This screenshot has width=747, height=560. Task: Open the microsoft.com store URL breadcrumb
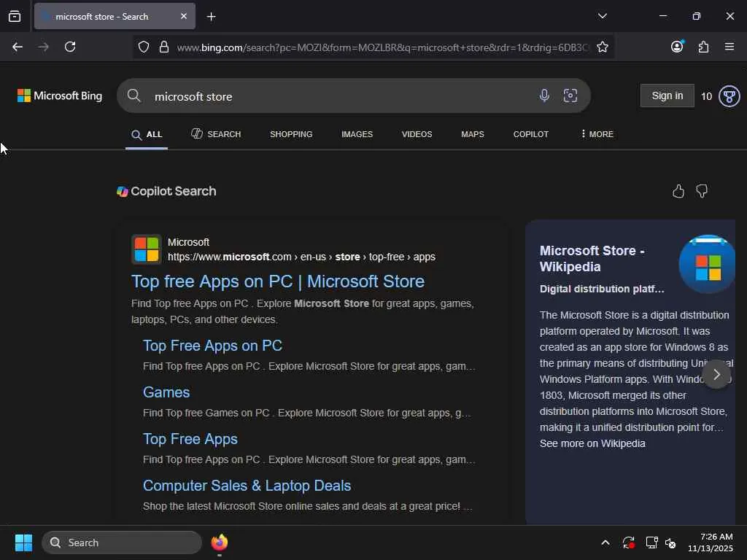(301, 257)
